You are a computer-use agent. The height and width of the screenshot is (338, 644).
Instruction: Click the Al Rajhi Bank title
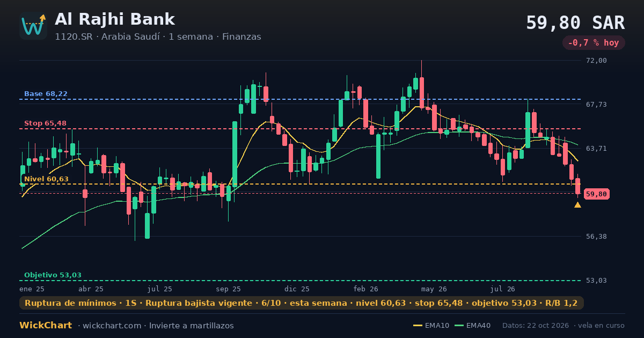click(x=115, y=19)
